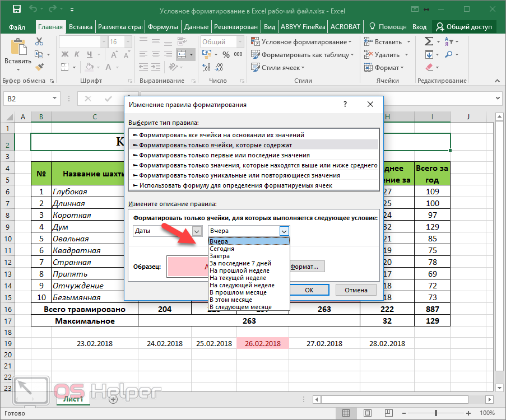Select rule type Использовать формулу для определения форматируемых ячеек
The height and width of the screenshot is (420, 506).
254,185
